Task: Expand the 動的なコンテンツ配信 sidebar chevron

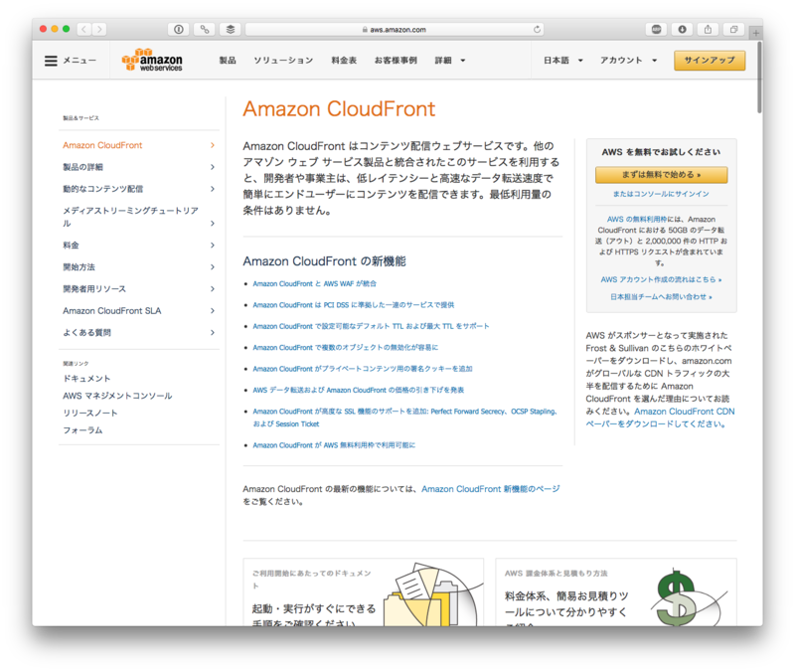Action: pos(213,189)
